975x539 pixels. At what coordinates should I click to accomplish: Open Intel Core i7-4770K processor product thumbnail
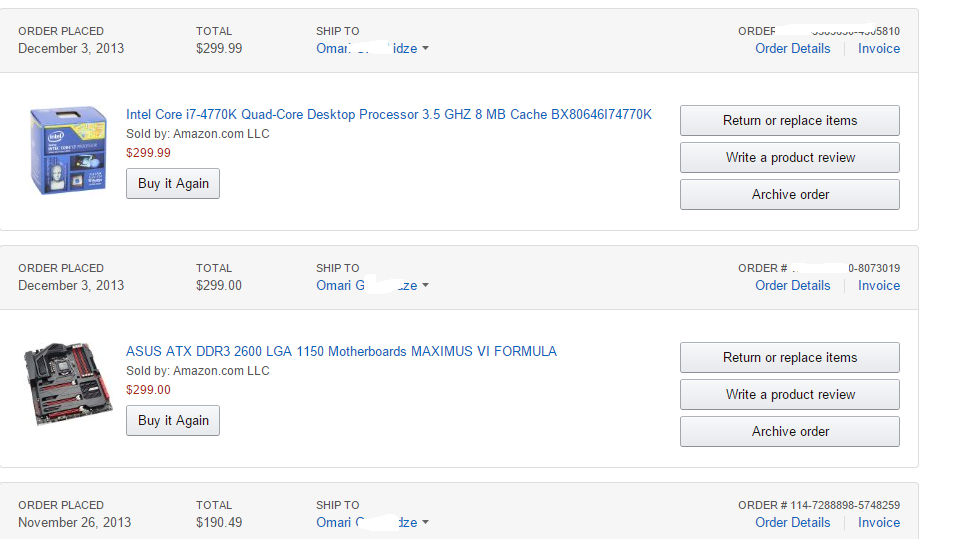click(68, 150)
